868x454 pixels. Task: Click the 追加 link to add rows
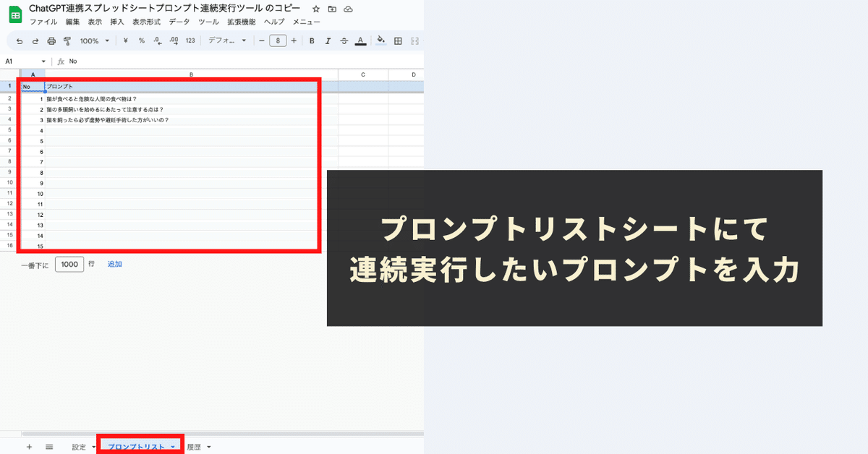click(115, 265)
